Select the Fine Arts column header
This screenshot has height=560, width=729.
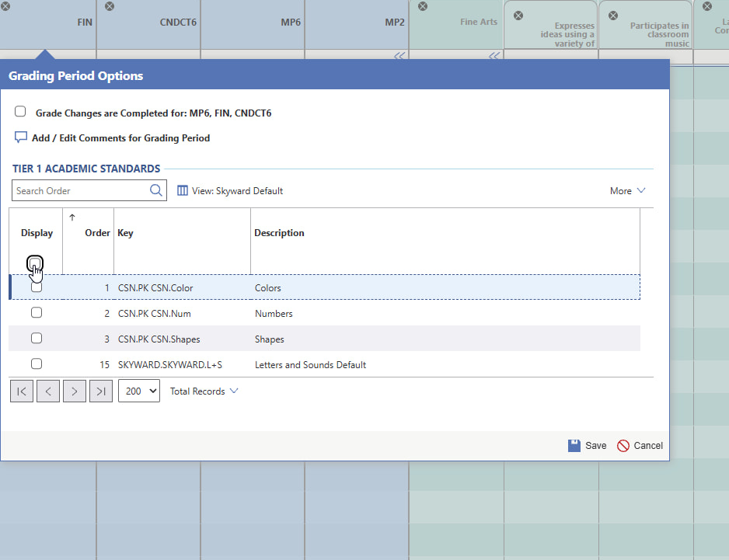click(x=479, y=22)
